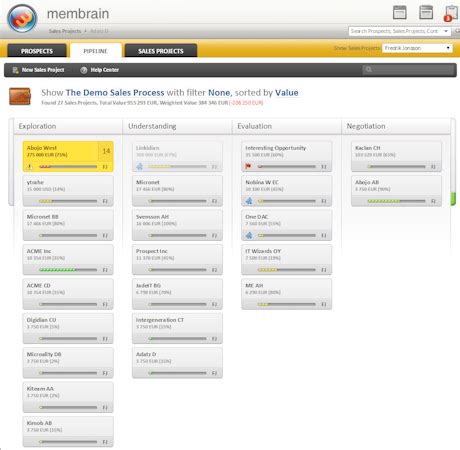Click FJ owner badge on ME AH card

point(324,304)
